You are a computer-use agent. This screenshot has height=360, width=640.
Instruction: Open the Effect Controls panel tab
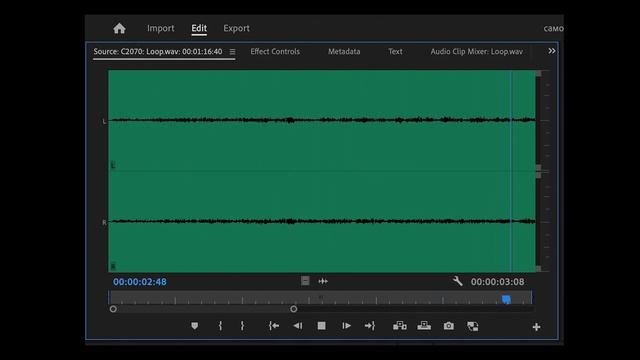[275, 51]
